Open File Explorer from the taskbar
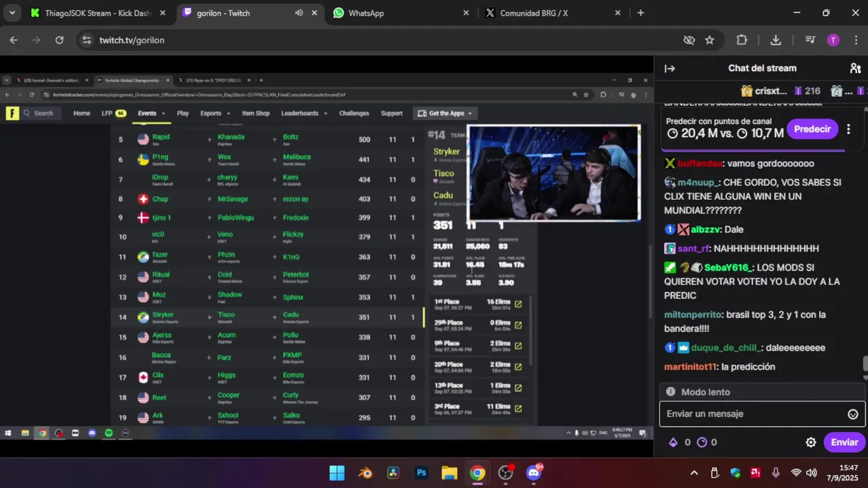868x488 pixels. pyautogui.click(x=450, y=473)
